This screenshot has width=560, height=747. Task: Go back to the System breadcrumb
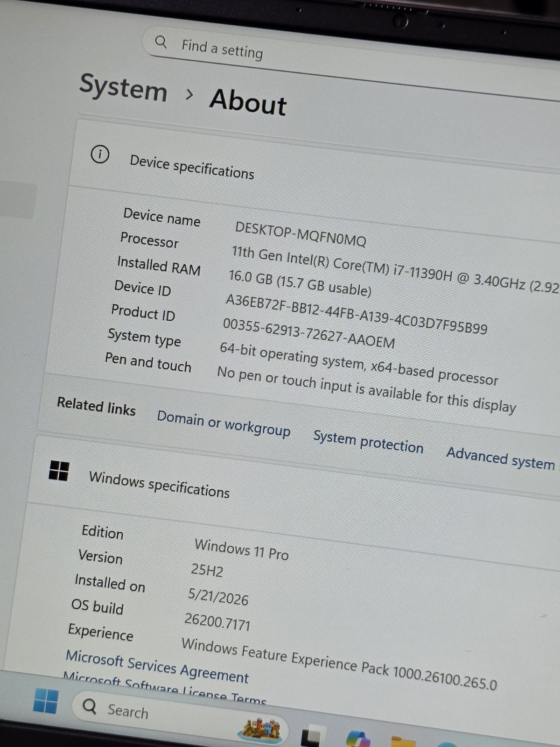click(x=123, y=87)
